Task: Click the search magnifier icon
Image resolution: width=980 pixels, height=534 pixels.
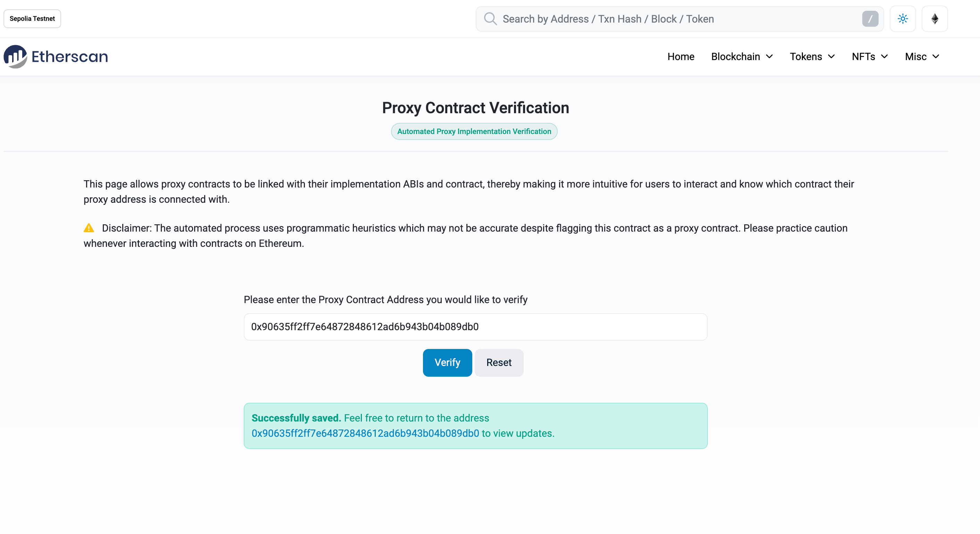Action: click(x=490, y=19)
